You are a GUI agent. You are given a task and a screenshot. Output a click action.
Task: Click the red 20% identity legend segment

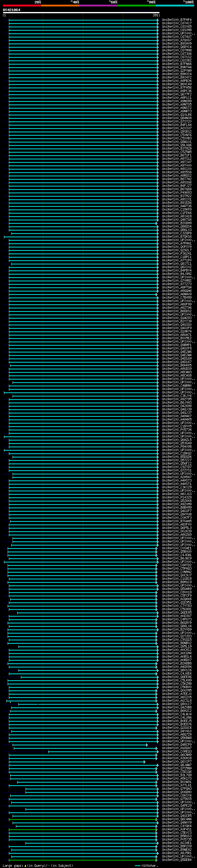(x=22, y=6)
